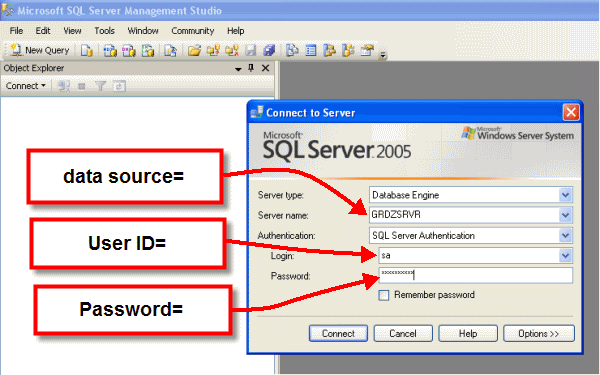
Task: Click into the Password field
Action: click(476, 275)
